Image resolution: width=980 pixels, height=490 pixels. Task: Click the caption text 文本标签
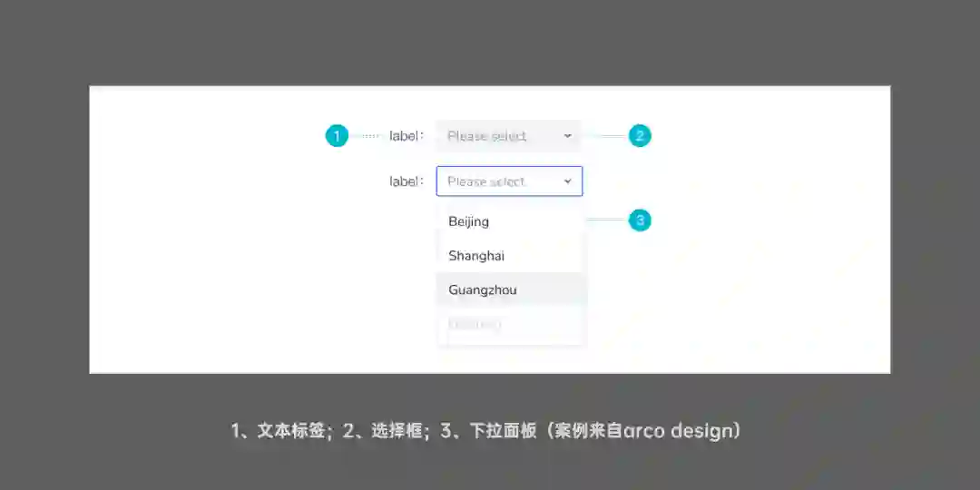pos(291,431)
